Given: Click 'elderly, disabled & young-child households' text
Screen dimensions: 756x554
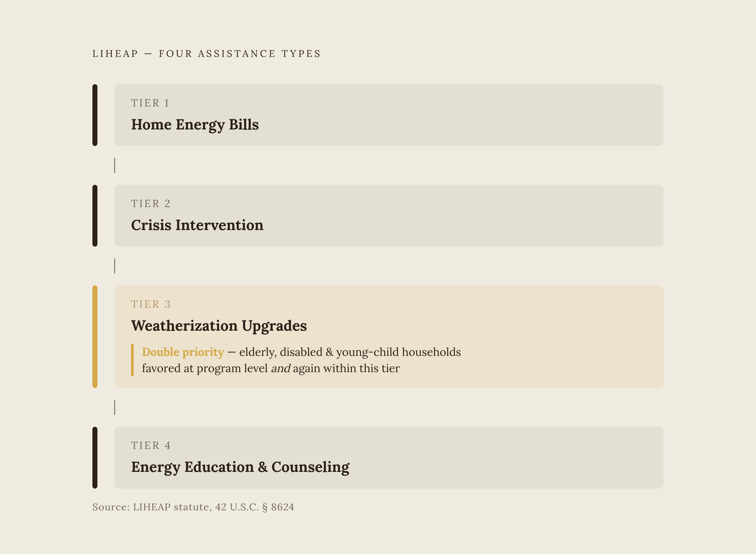Looking at the screenshot, I should pyautogui.click(x=350, y=352).
